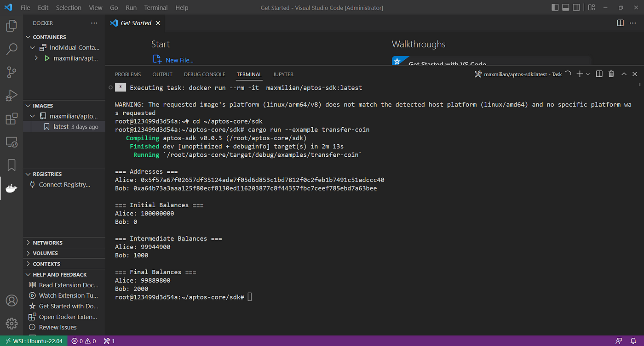
Task: Select the Docker whale icon
Action: click(11, 188)
